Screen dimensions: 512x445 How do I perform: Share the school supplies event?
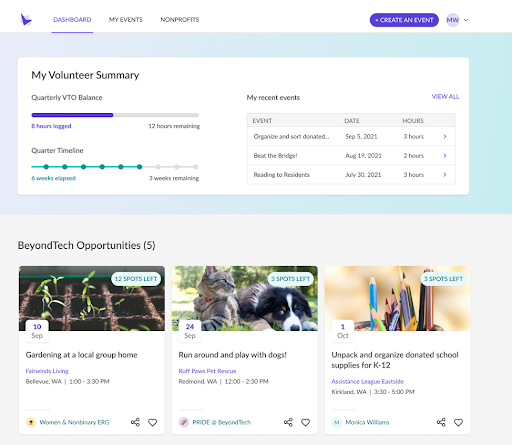[x=441, y=422]
